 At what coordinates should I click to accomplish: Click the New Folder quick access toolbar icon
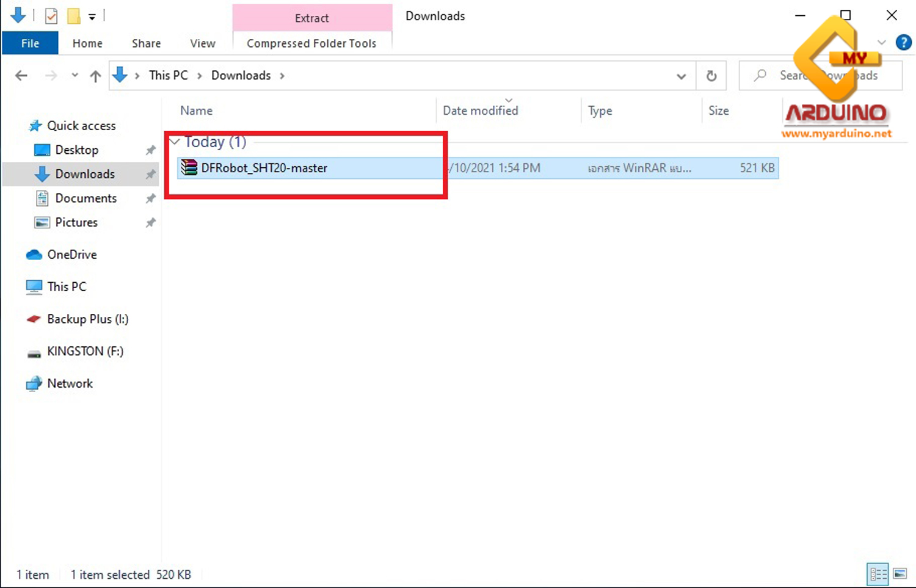tap(74, 16)
